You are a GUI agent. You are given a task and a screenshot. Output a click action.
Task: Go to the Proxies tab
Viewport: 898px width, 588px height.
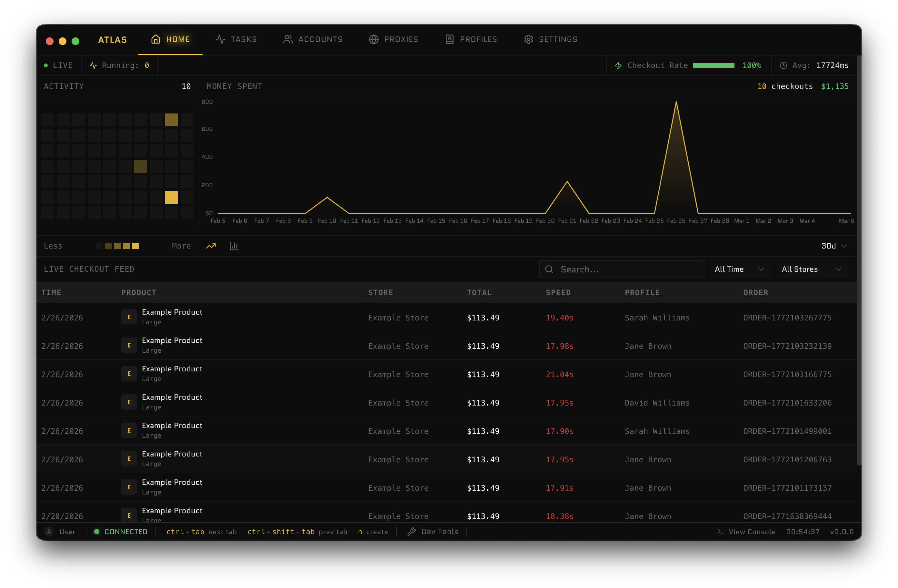pyautogui.click(x=394, y=39)
